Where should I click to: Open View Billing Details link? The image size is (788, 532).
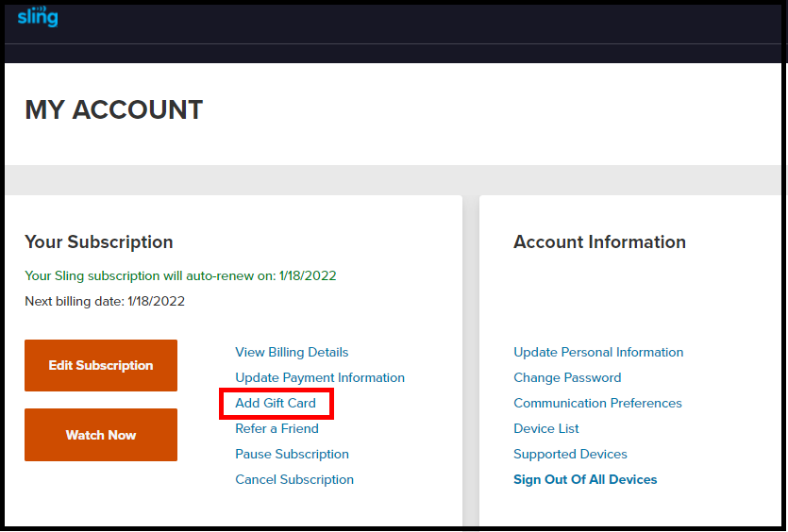coord(292,352)
